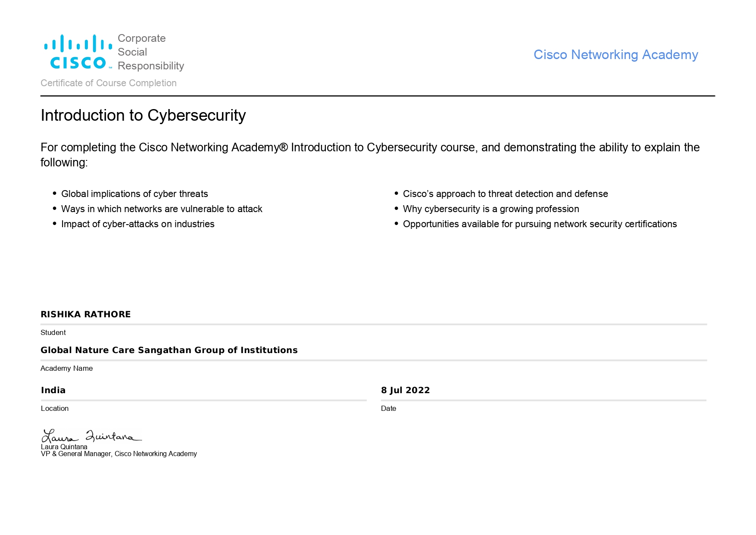Click the VP & General Manager title line
756x535 pixels.
pyautogui.click(x=119, y=454)
